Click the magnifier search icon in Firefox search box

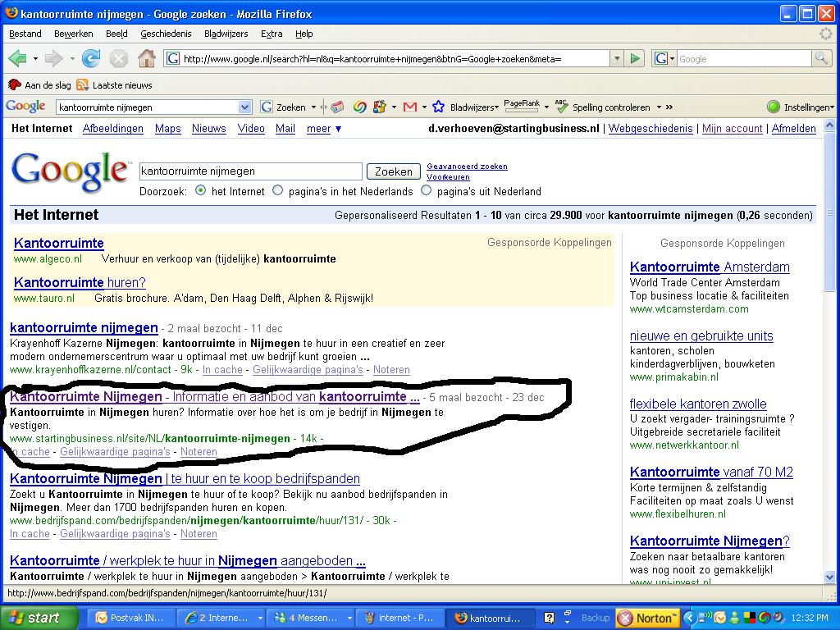tap(820, 58)
